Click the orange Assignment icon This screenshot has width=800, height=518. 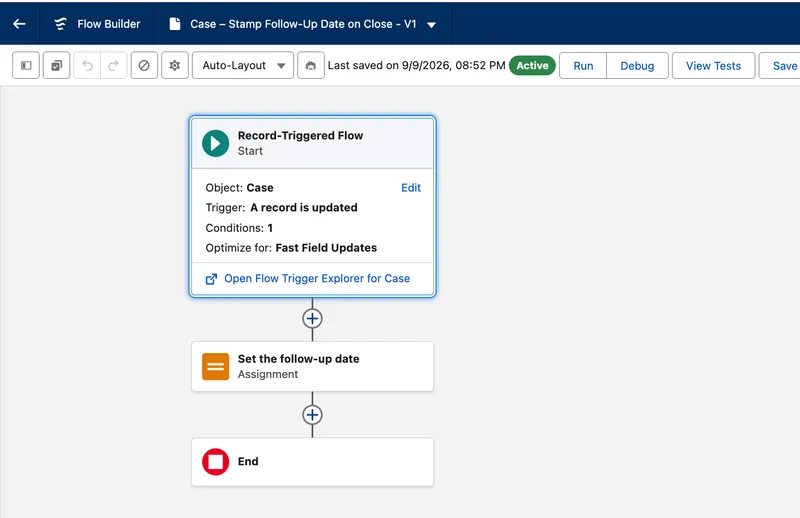coord(215,366)
